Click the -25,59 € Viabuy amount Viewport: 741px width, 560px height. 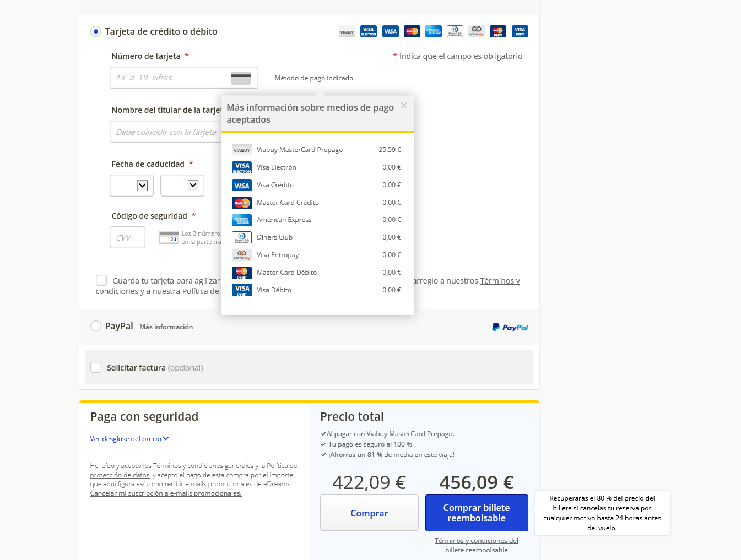click(389, 150)
